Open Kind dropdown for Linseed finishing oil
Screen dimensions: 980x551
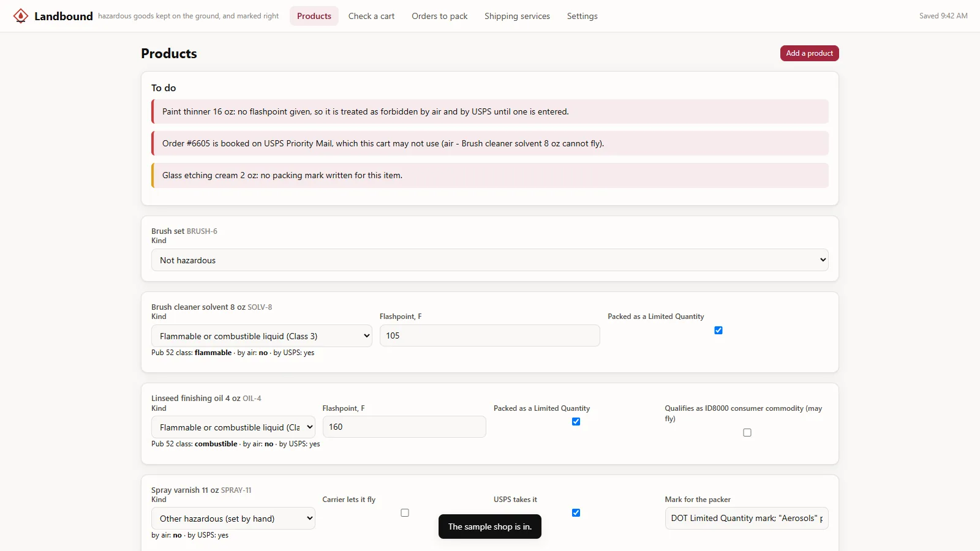pyautogui.click(x=233, y=427)
